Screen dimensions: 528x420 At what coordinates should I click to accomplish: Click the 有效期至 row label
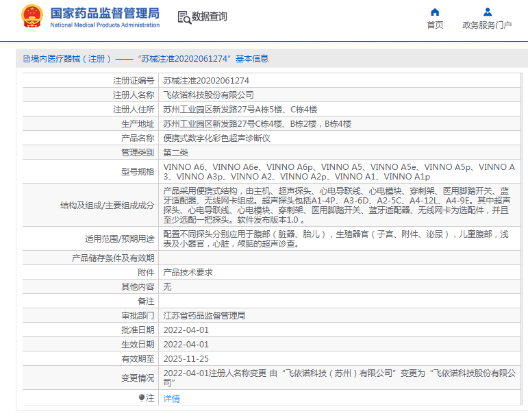[x=138, y=359]
